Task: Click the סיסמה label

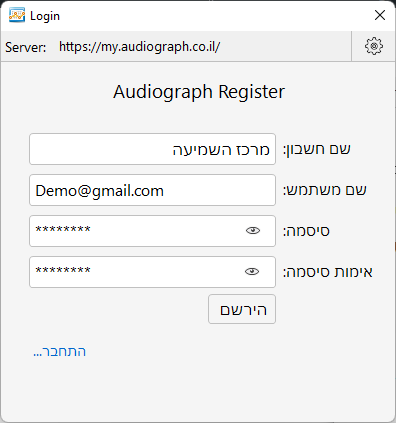Action: (x=306, y=231)
